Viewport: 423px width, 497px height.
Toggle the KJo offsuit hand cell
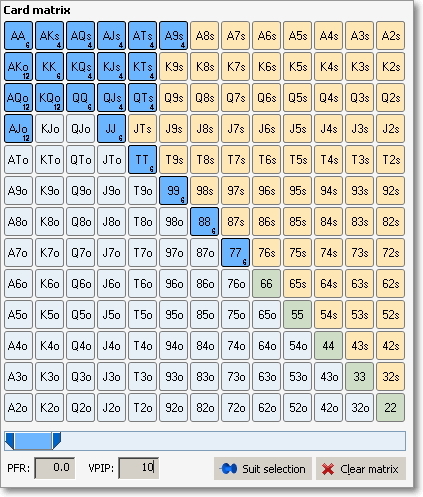click(49, 129)
